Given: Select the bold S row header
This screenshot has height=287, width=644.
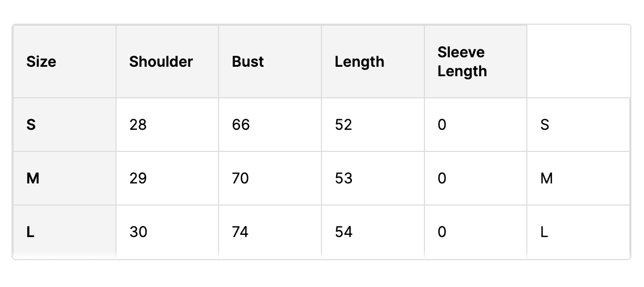Looking at the screenshot, I should coord(31,125).
